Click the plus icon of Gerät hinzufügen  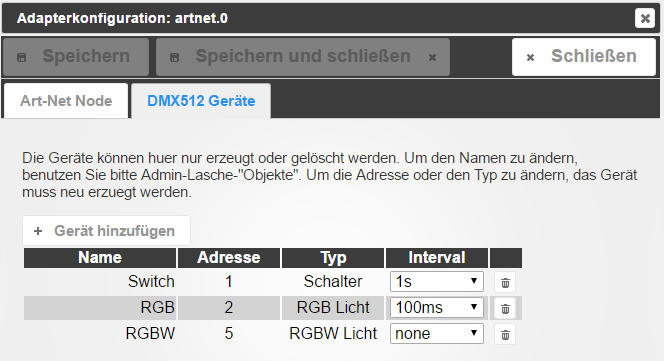38,231
